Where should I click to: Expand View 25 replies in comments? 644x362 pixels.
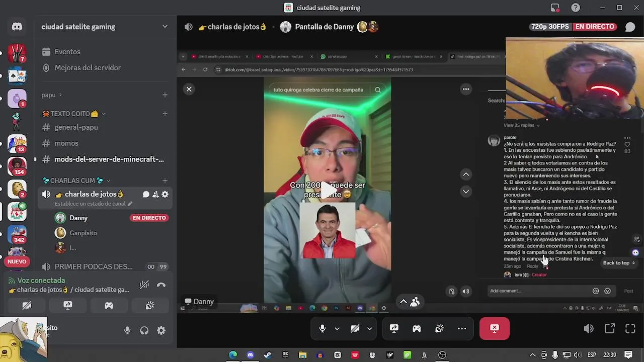[x=521, y=125]
